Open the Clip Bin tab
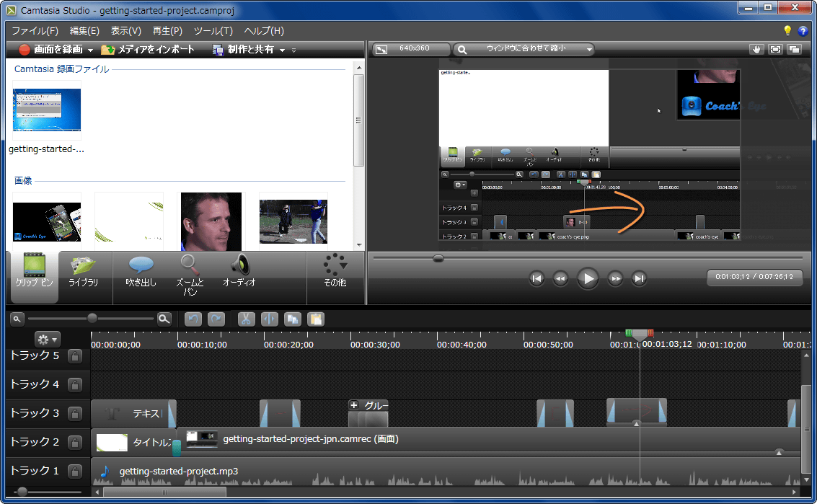Image resolution: width=817 pixels, height=504 pixels. pos(35,276)
